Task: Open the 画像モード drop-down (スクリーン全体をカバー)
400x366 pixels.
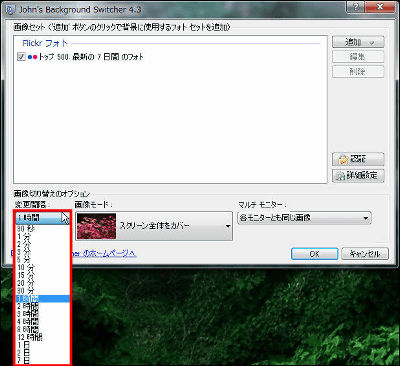Action: (x=154, y=226)
